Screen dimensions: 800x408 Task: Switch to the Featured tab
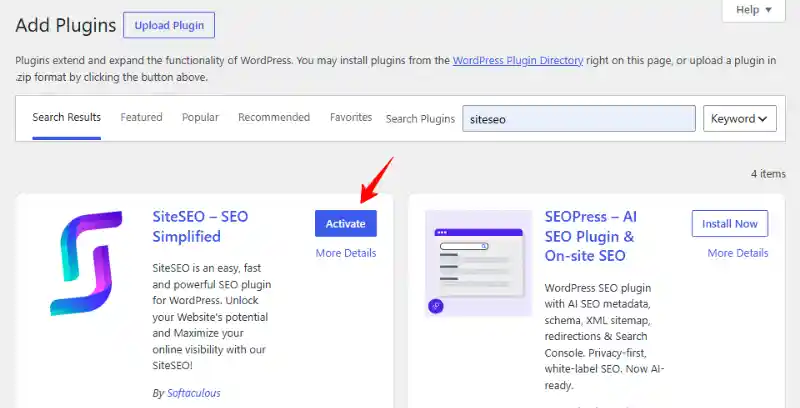141,117
